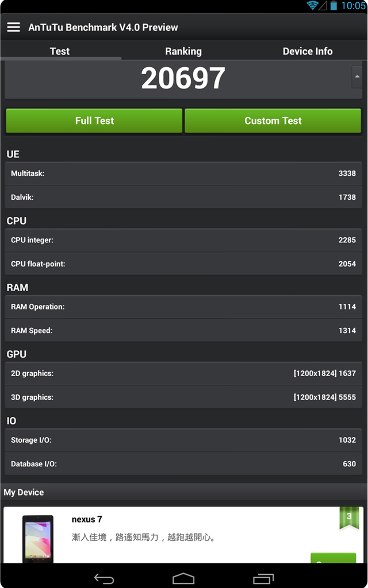Open the Custom Test options

coord(273,121)
